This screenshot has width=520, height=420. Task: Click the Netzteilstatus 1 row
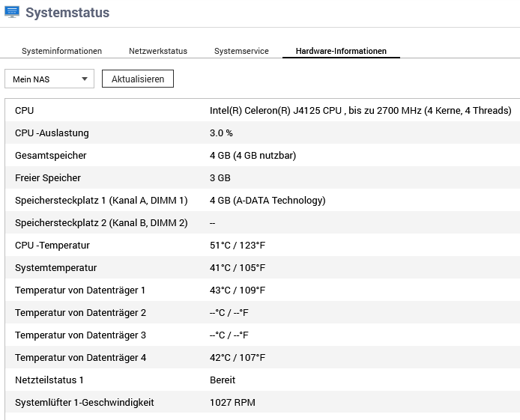(262, 380)
